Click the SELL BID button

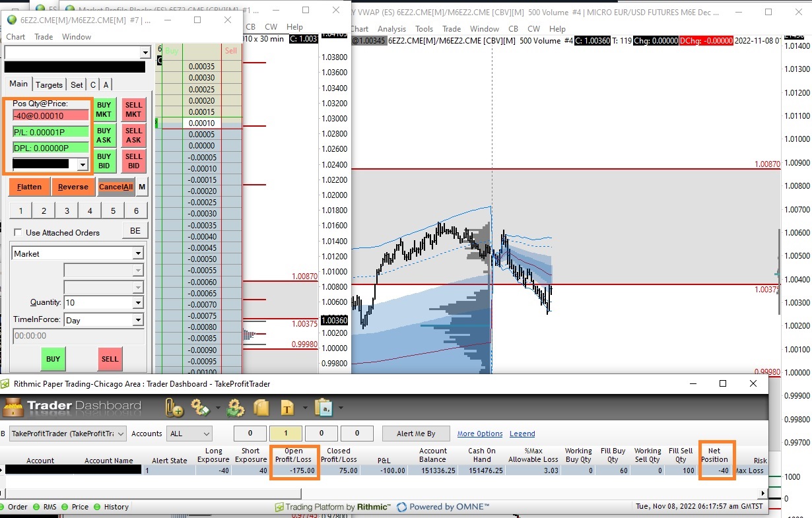133,161
